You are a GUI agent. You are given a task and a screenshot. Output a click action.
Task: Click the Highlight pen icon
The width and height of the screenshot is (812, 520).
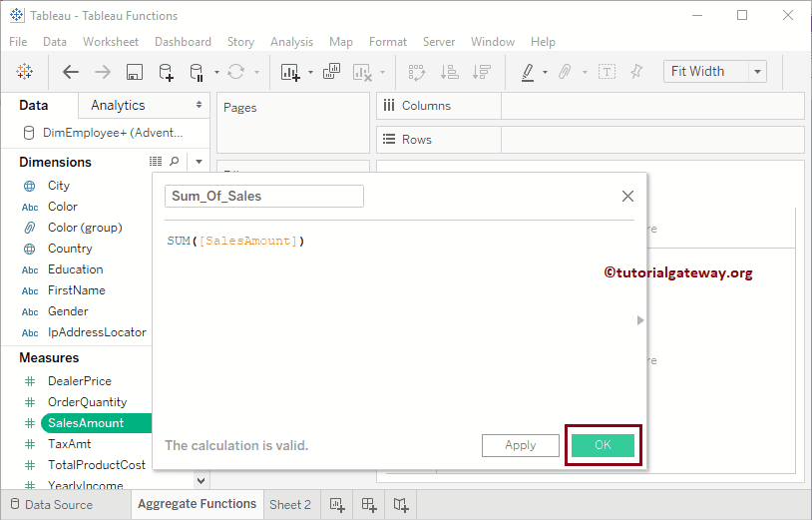click(528, 72)
